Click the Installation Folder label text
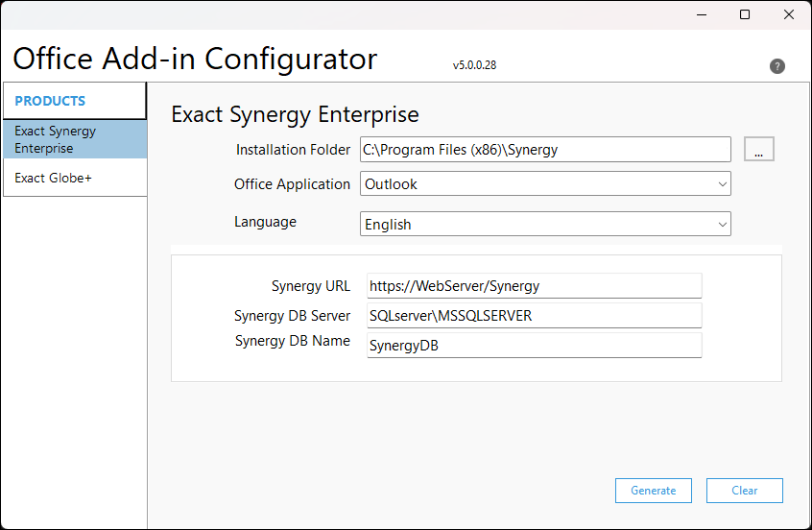The height and width of the screenshot is (530, 812). 293,150
